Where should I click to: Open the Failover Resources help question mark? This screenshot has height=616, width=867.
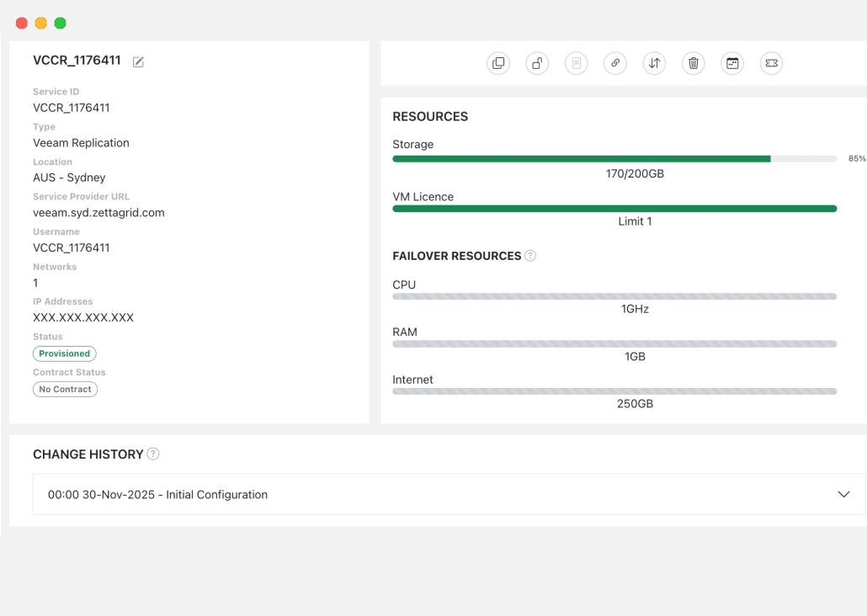[x=530, y=256]
